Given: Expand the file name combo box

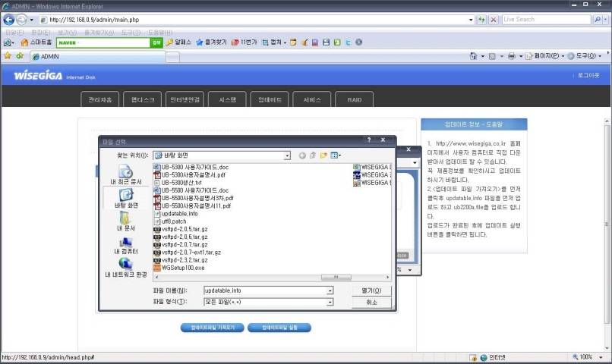Looking at the screenshot, I should point(330,290).
